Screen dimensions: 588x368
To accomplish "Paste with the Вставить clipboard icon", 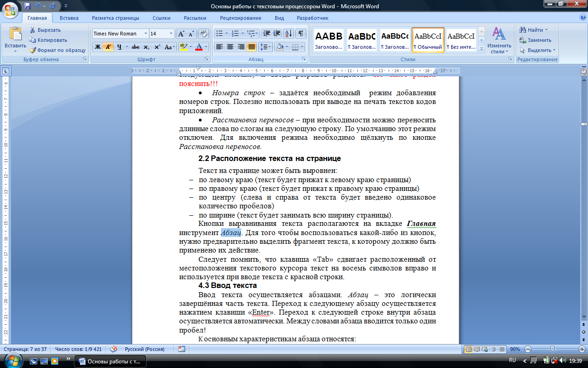I will pyautogui.click(x=16, y=34).
